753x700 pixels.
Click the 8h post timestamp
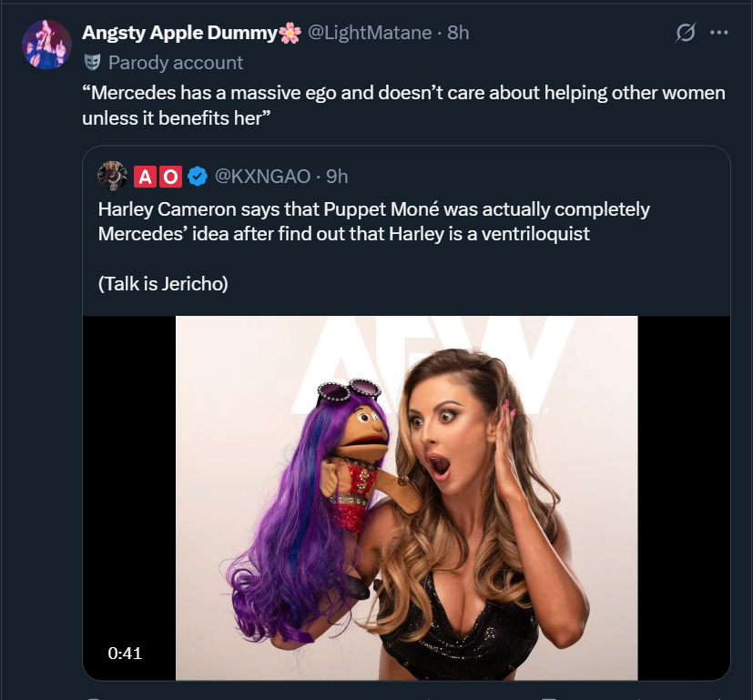click(458, 33)
